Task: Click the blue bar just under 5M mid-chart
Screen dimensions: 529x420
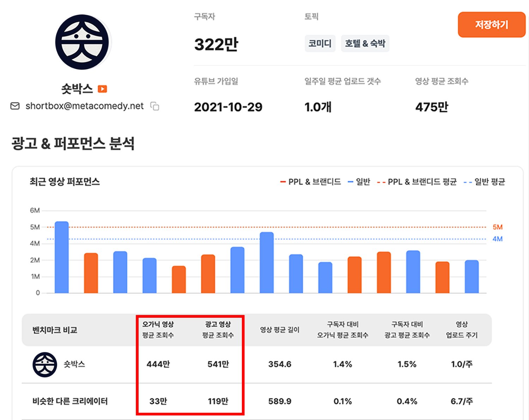Action: pos(267,262)
